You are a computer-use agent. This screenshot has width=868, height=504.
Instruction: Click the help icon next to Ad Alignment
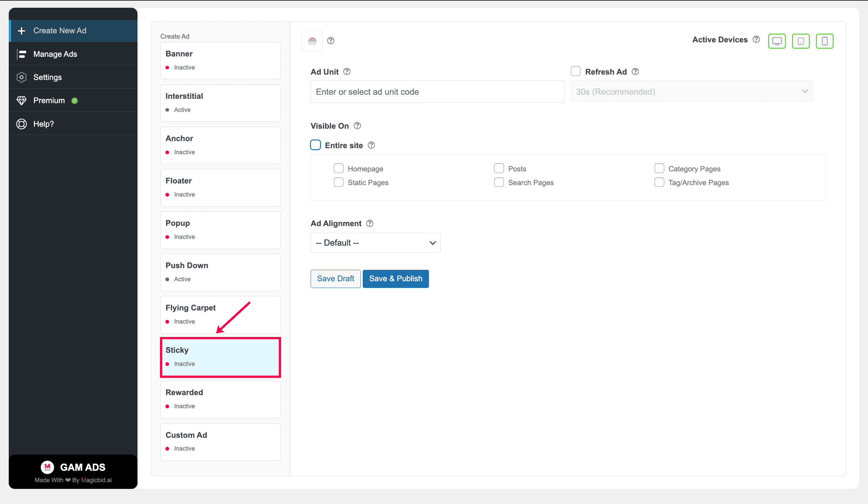(x=369, y=223)
